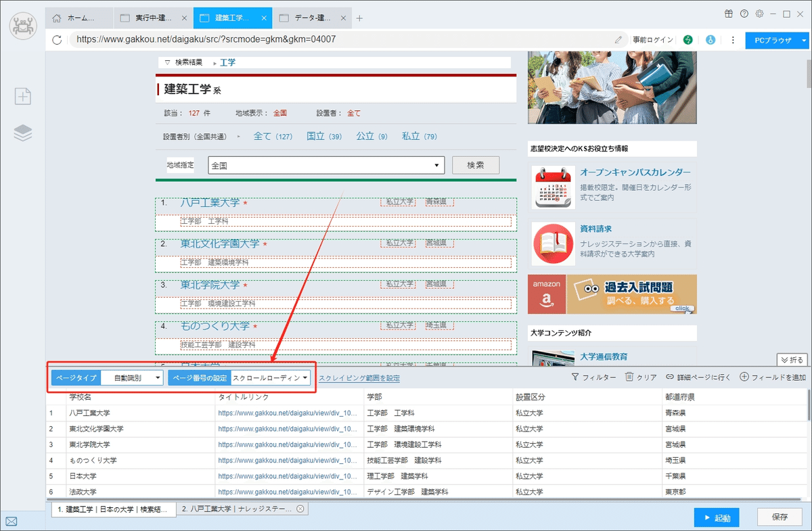This screenshot has height=531, width=812.
Task: Click the Amazon 過去入試問題 banner
Action: [612, 294]
